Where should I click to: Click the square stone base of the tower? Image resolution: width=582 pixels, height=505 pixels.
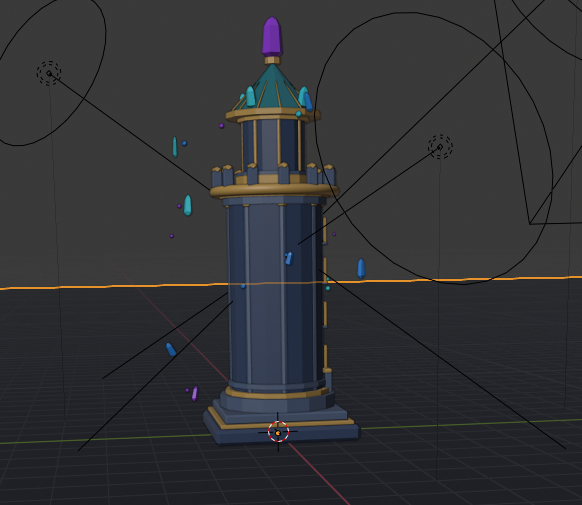[x=281, y=425]
